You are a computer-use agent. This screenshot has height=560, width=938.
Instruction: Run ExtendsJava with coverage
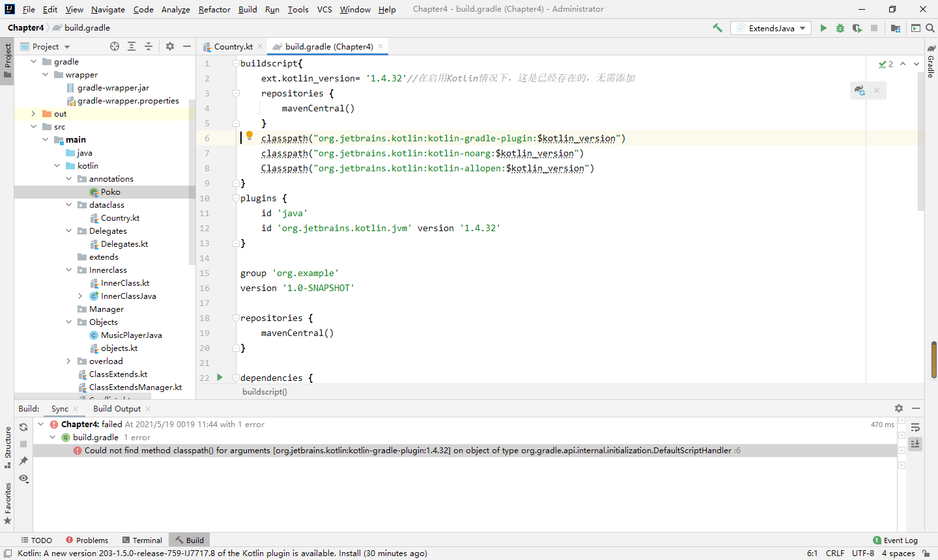tap(857, 28)
